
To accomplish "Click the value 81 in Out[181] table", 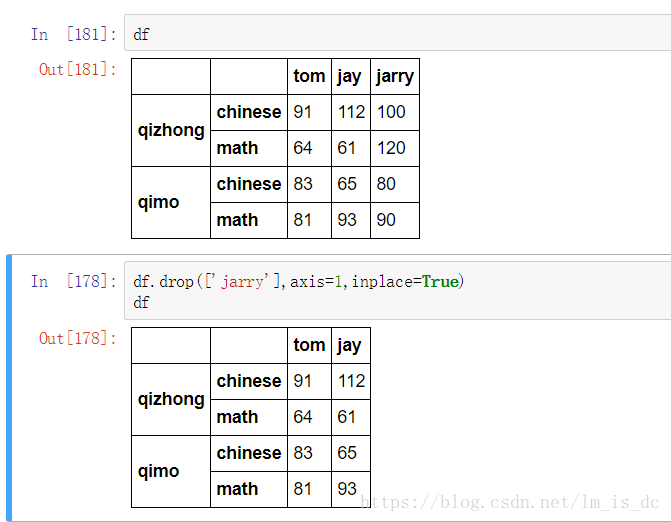I will tap(309, 220).
